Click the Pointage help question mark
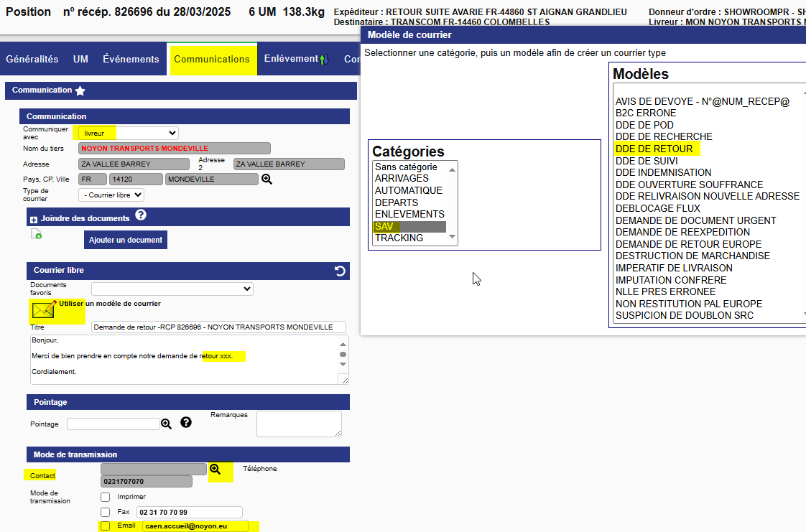This screenshot has height=532, width=806. click(x=186, y=422)
